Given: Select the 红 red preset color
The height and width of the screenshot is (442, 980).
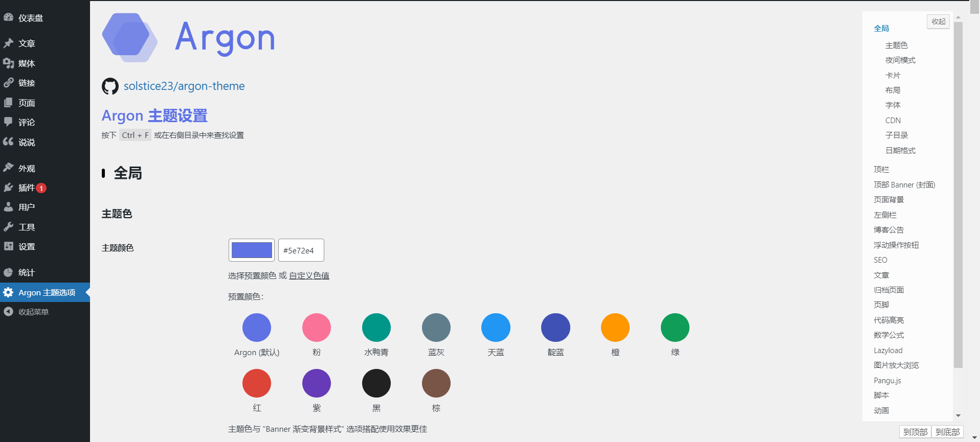Looking at the screenshot, I should tap(257, 383).
